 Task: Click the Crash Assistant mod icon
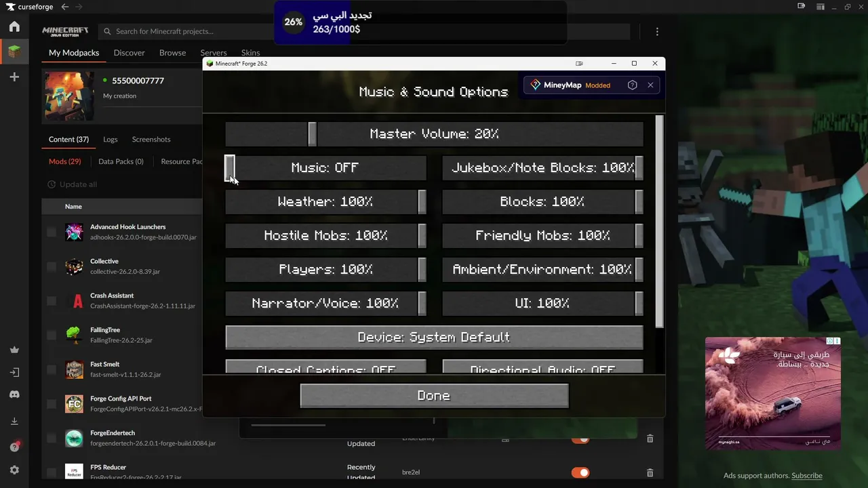(x=74, y=301)
